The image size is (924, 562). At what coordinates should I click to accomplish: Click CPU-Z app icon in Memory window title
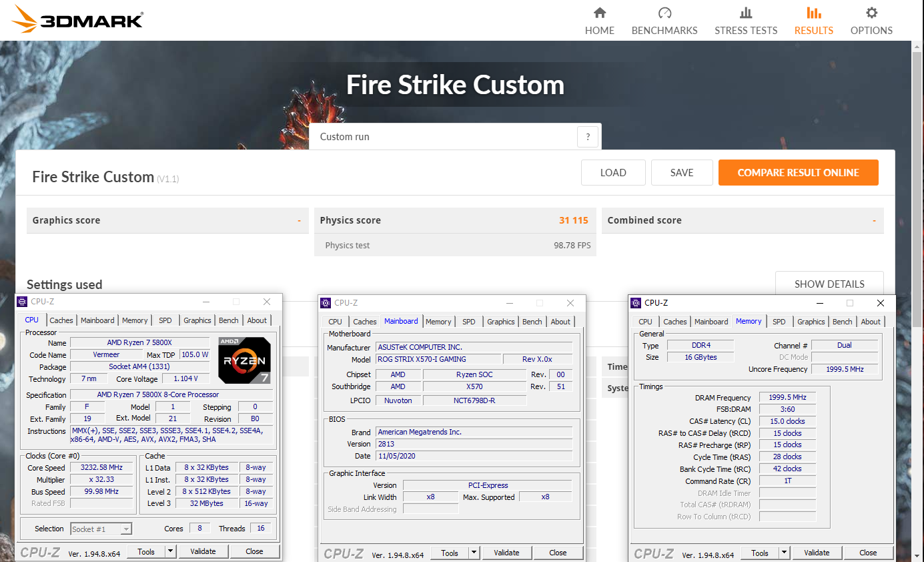click(x=636, y=303)
